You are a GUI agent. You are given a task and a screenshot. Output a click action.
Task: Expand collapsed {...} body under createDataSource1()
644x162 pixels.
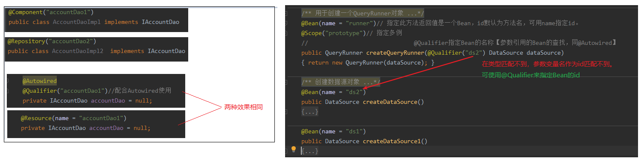[x=309, y=151]
